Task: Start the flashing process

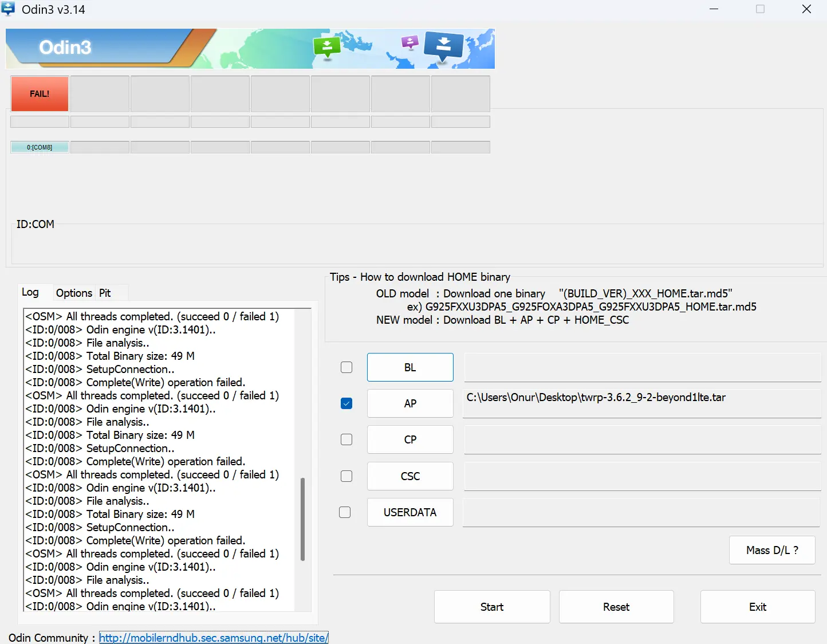Action: pos(492,607)
